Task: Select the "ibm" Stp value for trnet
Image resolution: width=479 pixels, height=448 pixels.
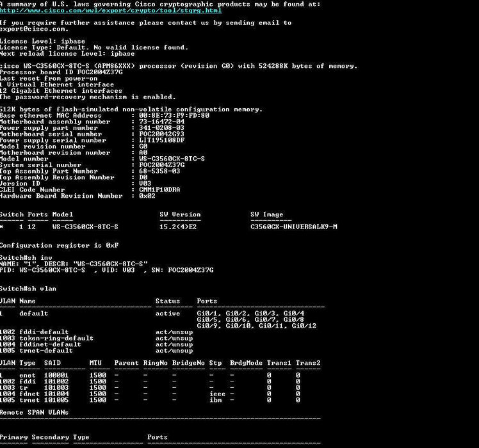Action: (215, 400)
